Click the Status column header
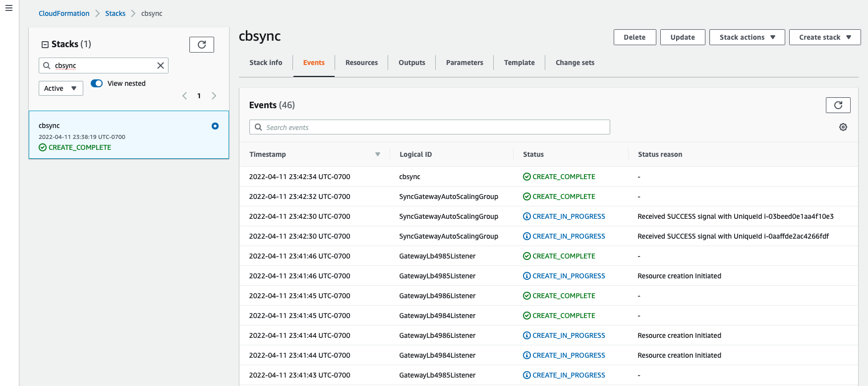The height and width of the screenshot is (386, 868). click(533, 154)
